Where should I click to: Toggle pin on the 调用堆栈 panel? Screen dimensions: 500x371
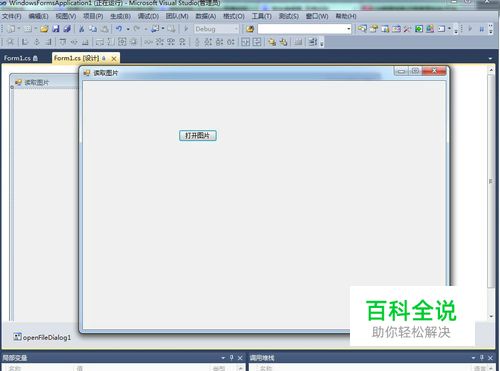(482, 358)
